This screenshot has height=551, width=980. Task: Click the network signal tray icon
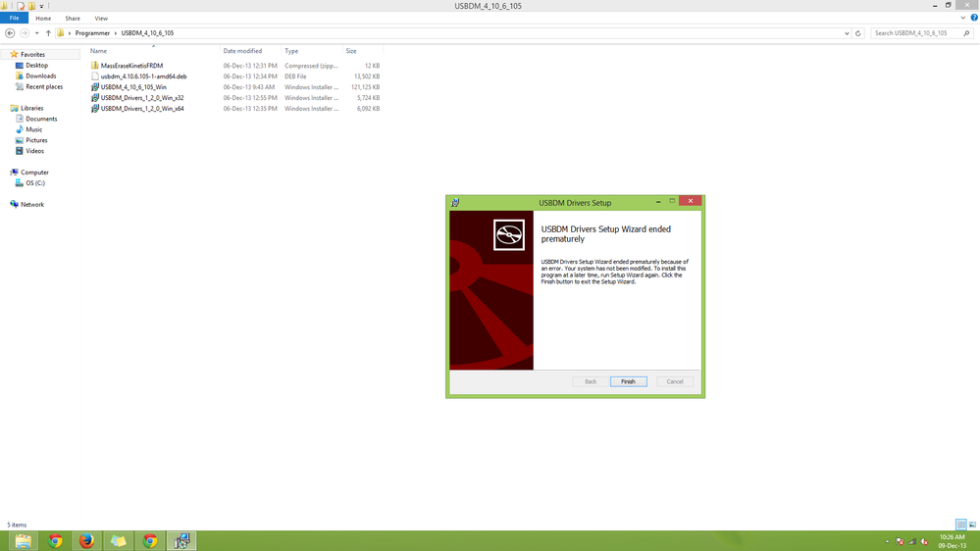point(912,541)
